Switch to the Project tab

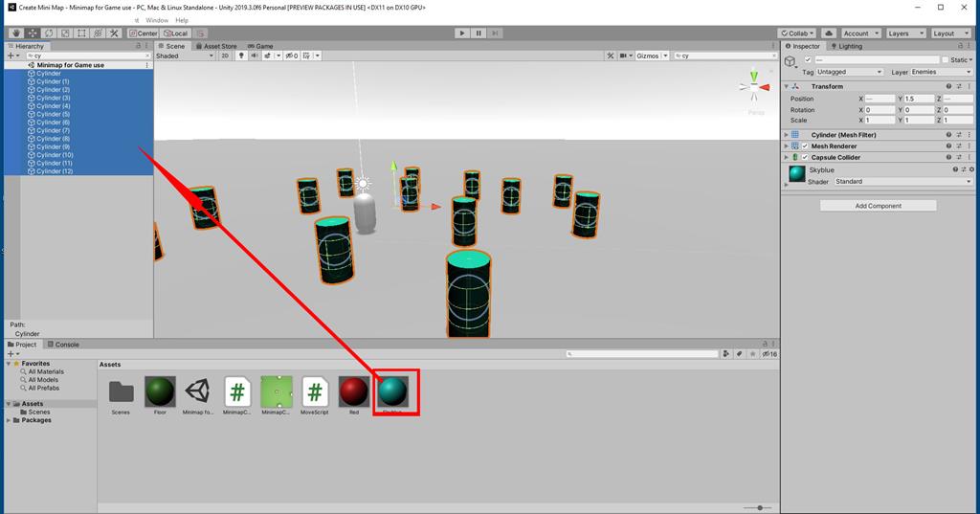(23, 345)
